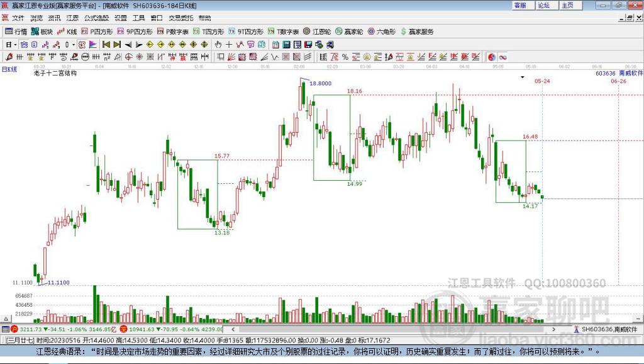This screenshot has width=644, height=364.
Task: Click the calendar icon in toolbar
Action: tap(275, 45)
